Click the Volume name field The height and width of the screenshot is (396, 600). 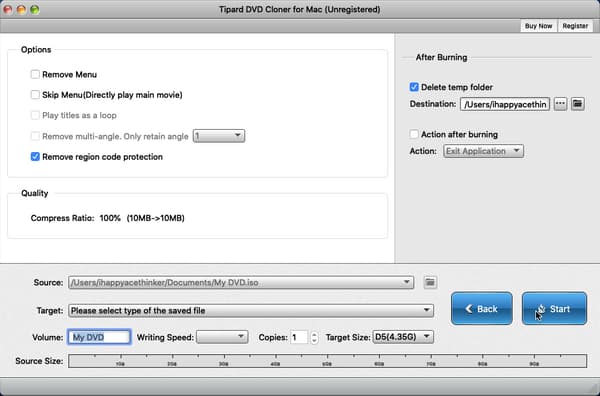(x=99, y=337)
